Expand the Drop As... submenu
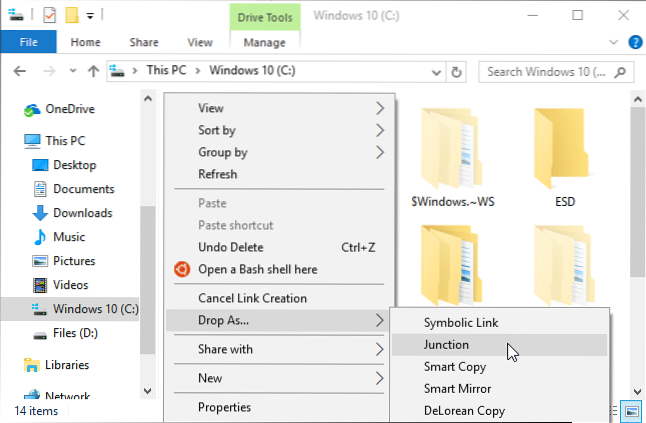 tap(279, 320)
